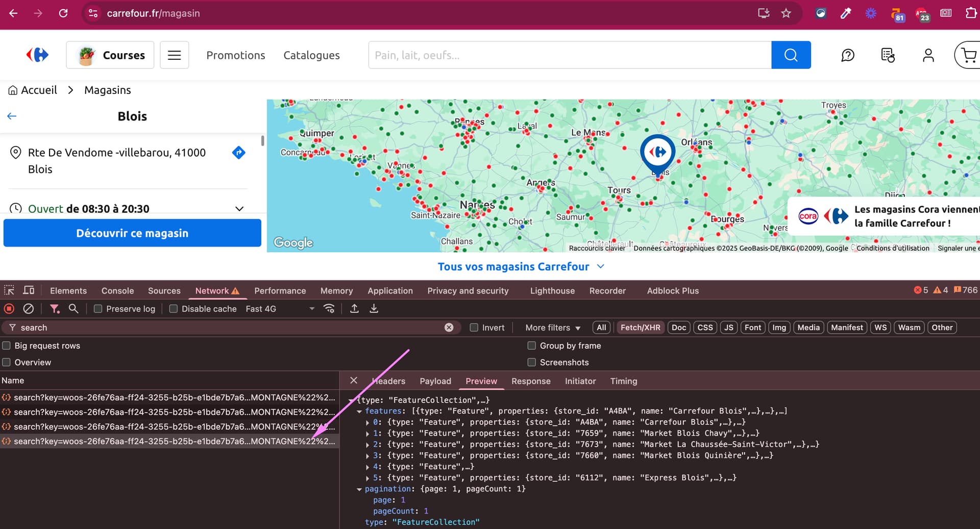Open the More filters dropdown

click(553, 328)
